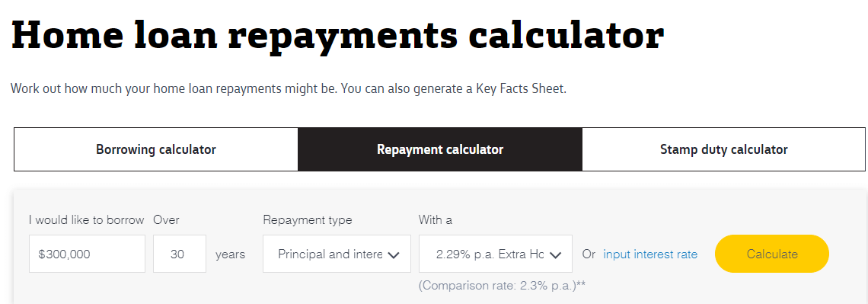The width and height of the screenshot is (868, 304).
Task: Click the Comparison rate 2.3% p.a. note
Action: (x=502, y=285)
